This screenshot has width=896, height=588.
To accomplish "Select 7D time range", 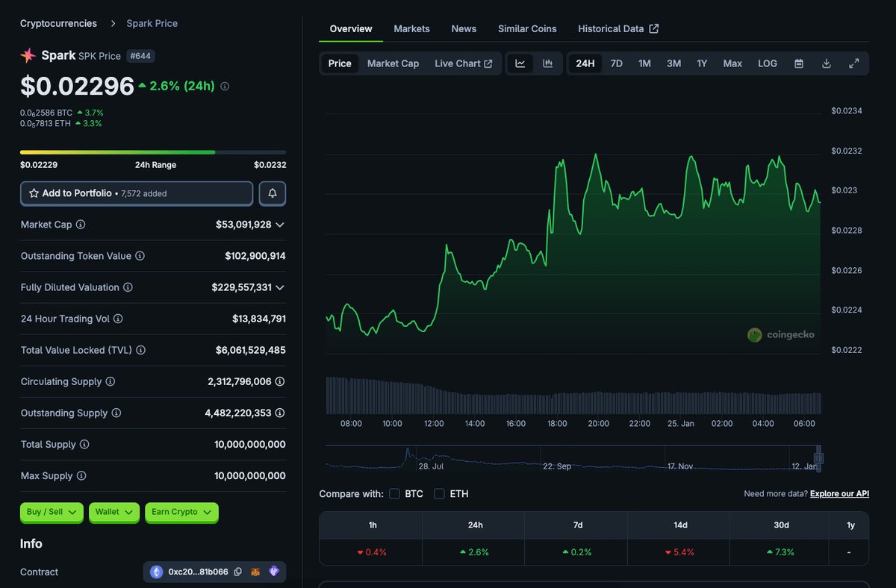I will click(617, 63).
